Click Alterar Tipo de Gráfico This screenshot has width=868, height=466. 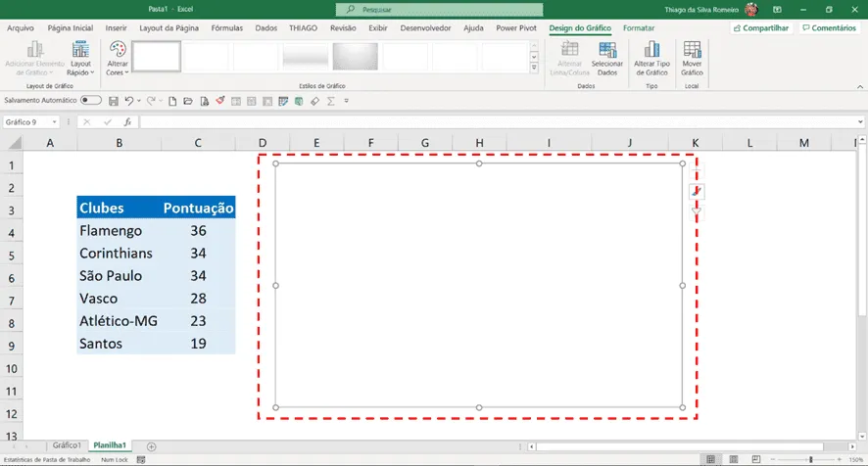pyautogui.click(x=651, y=58)
